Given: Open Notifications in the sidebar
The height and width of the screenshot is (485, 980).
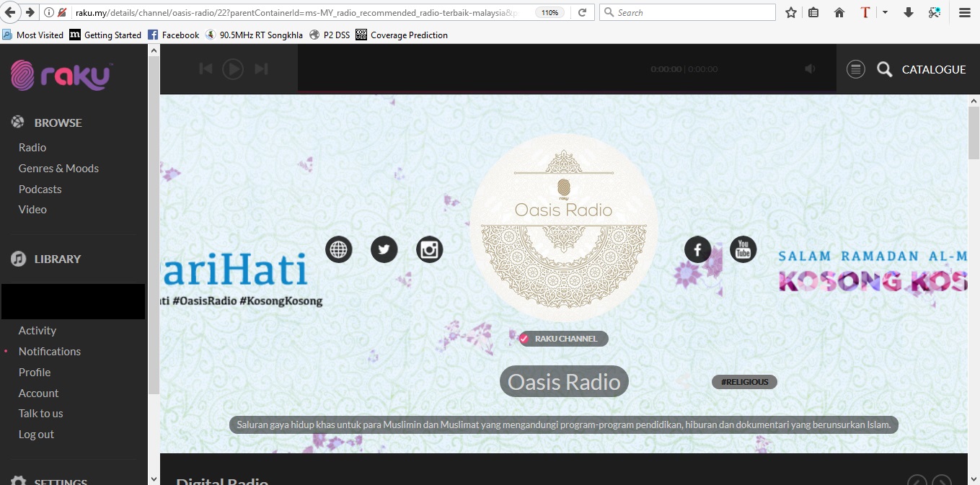Looking at the screenshot, I should click(50, 351).
